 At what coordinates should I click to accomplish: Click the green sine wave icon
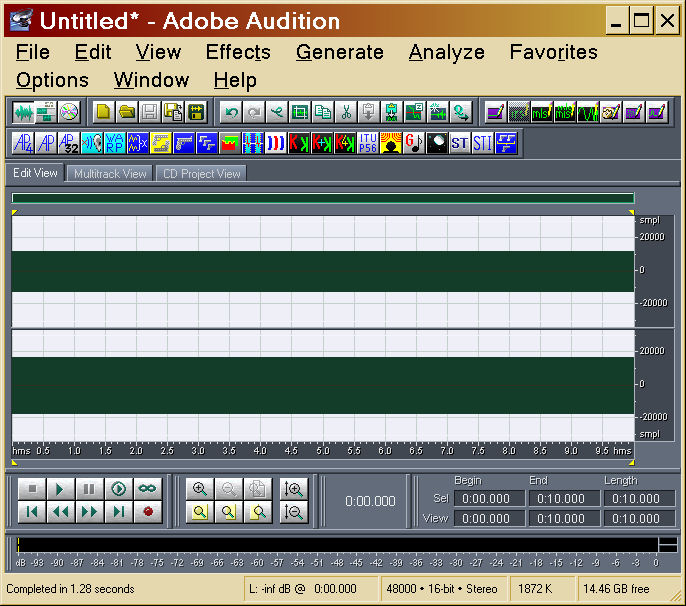[588, 112]
